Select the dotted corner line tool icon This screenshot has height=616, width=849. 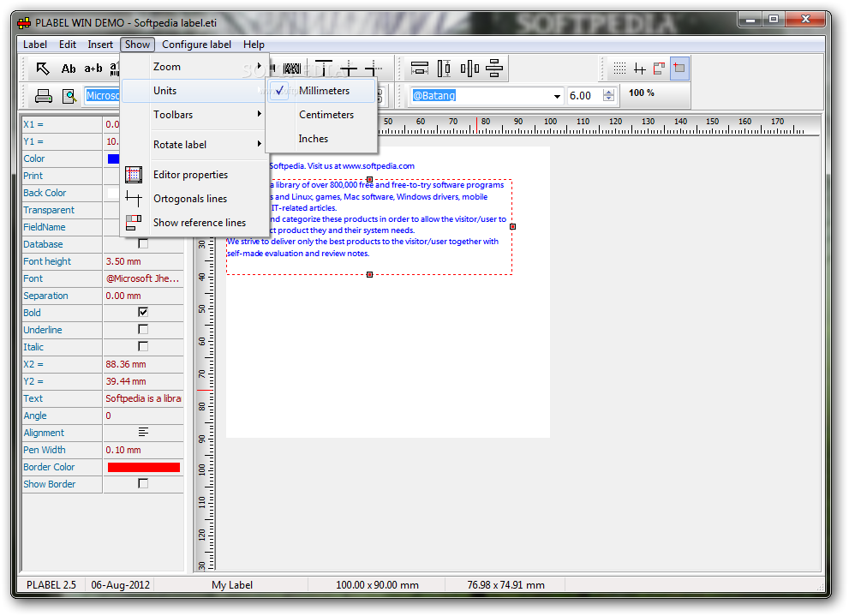[x=373, y=69]
